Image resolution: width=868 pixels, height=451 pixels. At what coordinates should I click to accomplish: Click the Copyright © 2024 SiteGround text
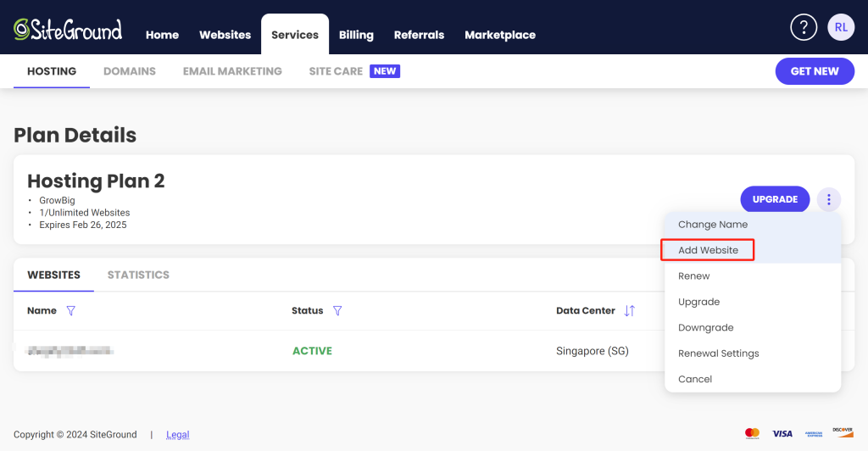coord(75,434)
